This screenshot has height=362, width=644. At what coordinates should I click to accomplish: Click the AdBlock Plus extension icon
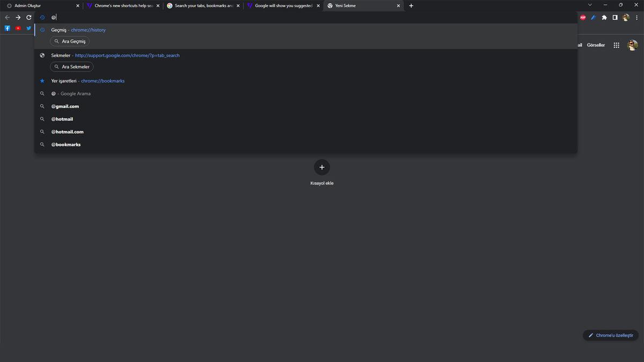coord(583,17)
